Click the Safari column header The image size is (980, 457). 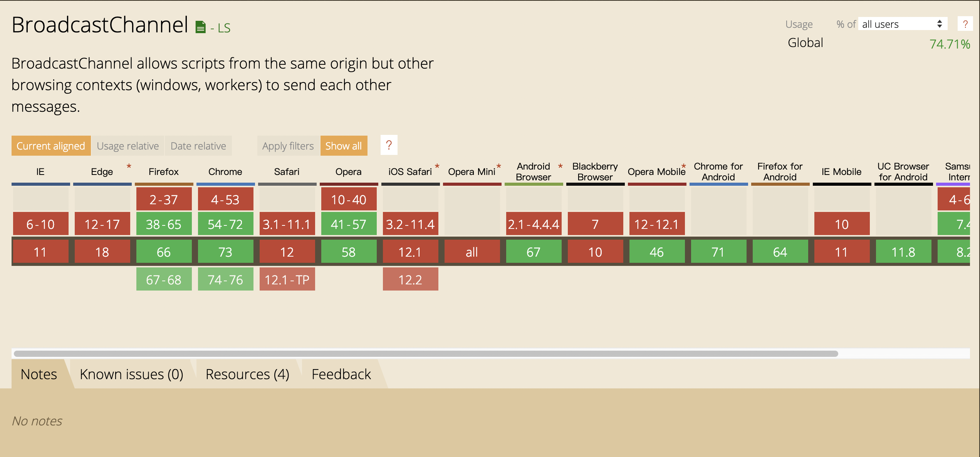287,171
